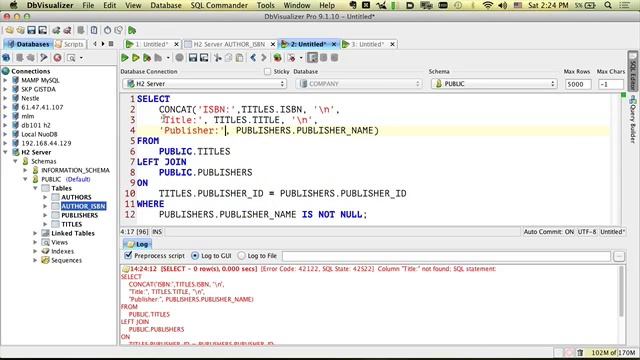This screenshot has width=640, height=360.
Task: Open the Database menu
Action: [x=166, y=5]
